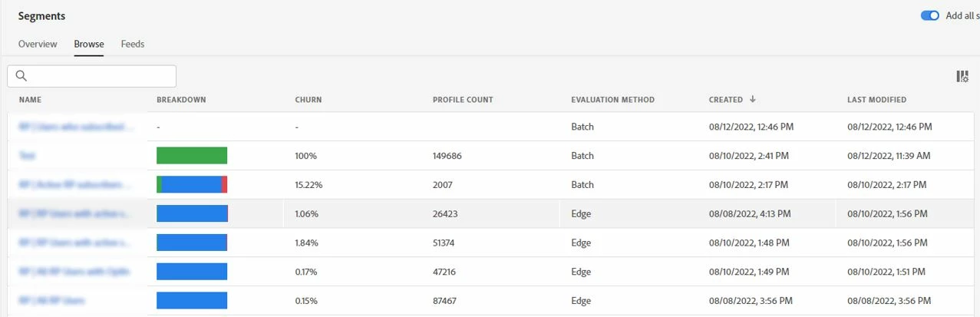Click the Created sort arrow icon
This screenshot has width=980, height=317.
pyautogui.click(x=753, y=99)
